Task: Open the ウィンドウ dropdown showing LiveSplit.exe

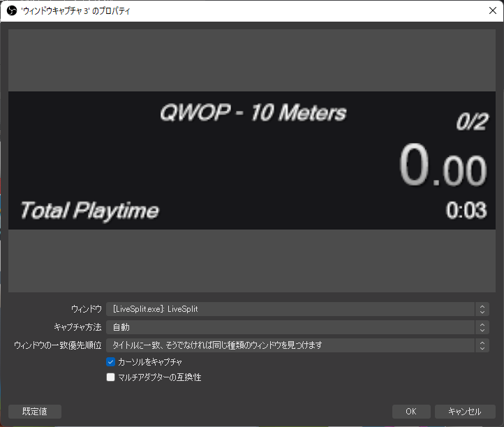Action: pos(297,309)
